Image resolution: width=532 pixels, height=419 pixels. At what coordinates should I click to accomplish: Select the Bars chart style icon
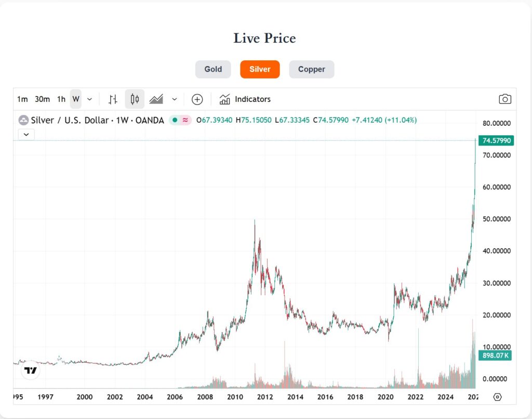[113, 99]
